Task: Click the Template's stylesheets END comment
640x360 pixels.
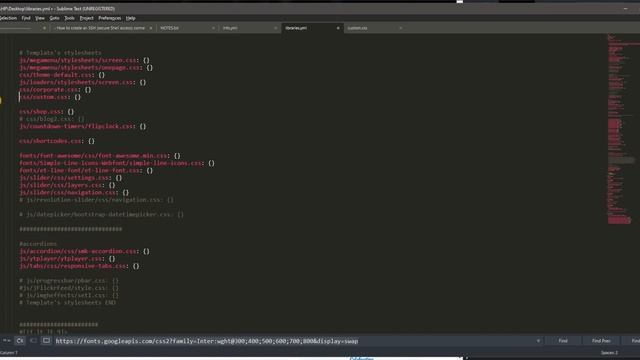Action: pyautogui.click(x=67, y=302)
